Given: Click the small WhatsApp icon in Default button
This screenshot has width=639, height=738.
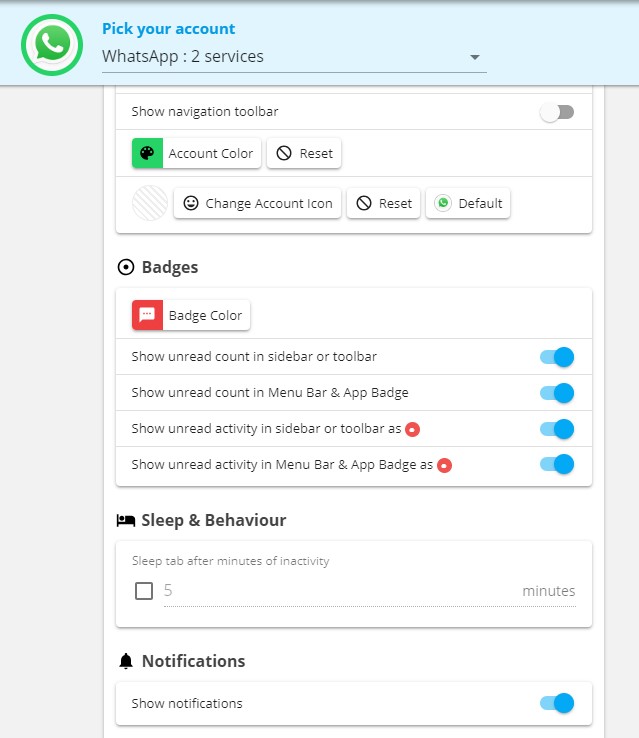Looking at the screenshot, I should 443,203.
